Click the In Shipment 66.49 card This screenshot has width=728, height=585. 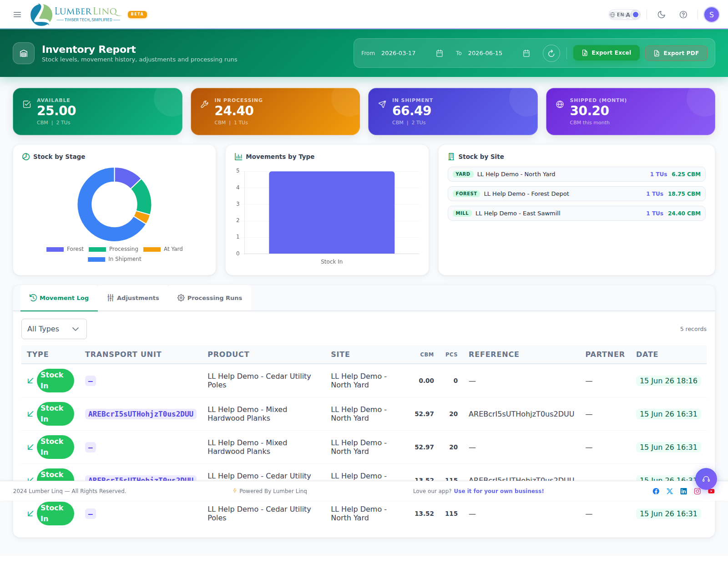453,112
